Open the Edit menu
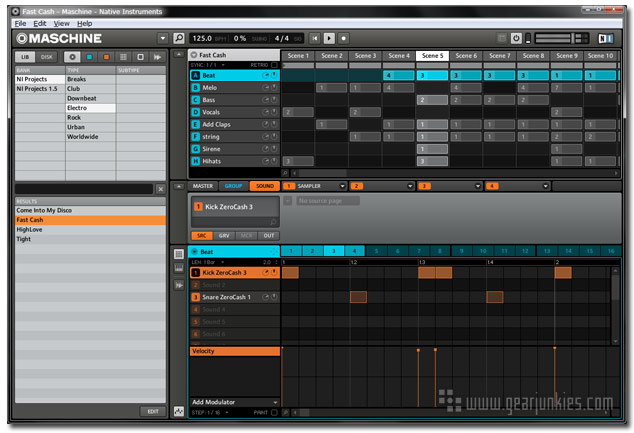Screen dimensions: 634x433 coord(40,23)
